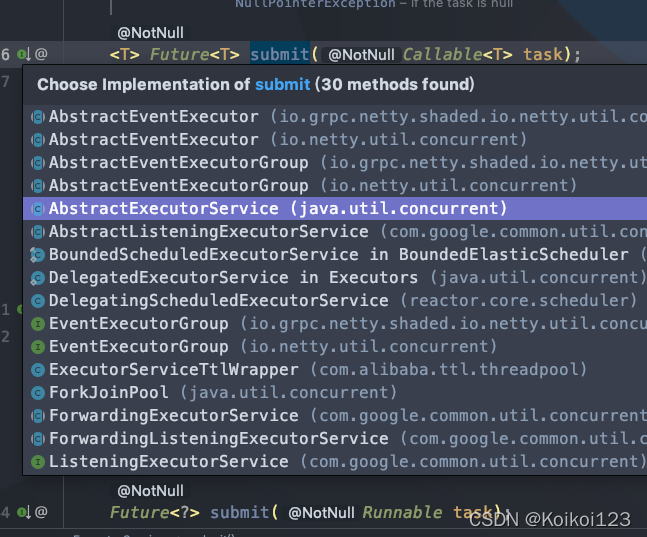Click interface icon beside ListeningExecutorService
The image size is (647, 537).
tap(38, 461)
